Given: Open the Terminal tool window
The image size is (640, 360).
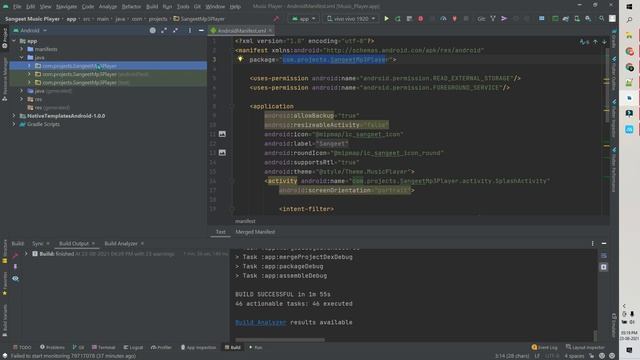Looking at the screenshot, I should click(104, 347).
